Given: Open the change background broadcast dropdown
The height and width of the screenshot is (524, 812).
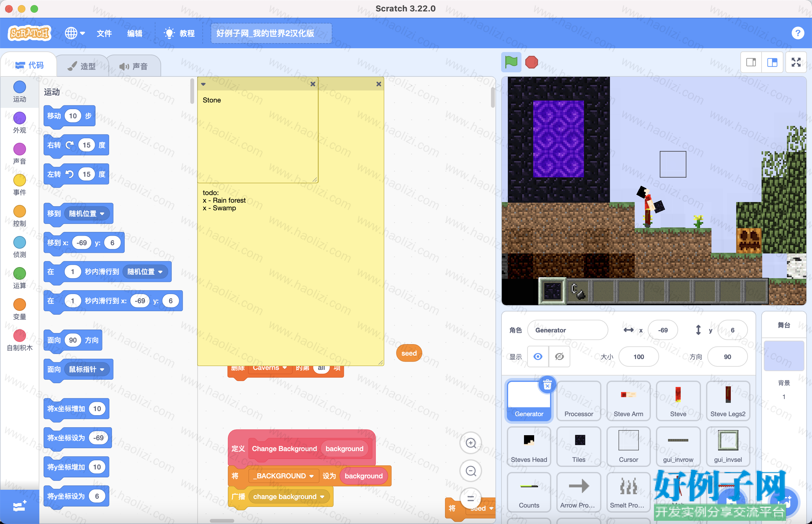Looking at the screenshot, I should point(289,497).
